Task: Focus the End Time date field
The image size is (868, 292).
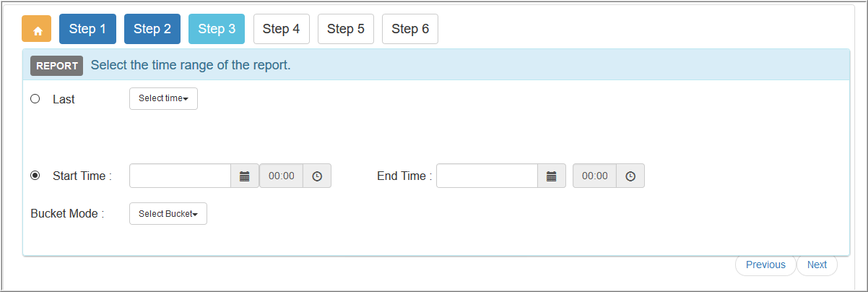Action: 487,176
